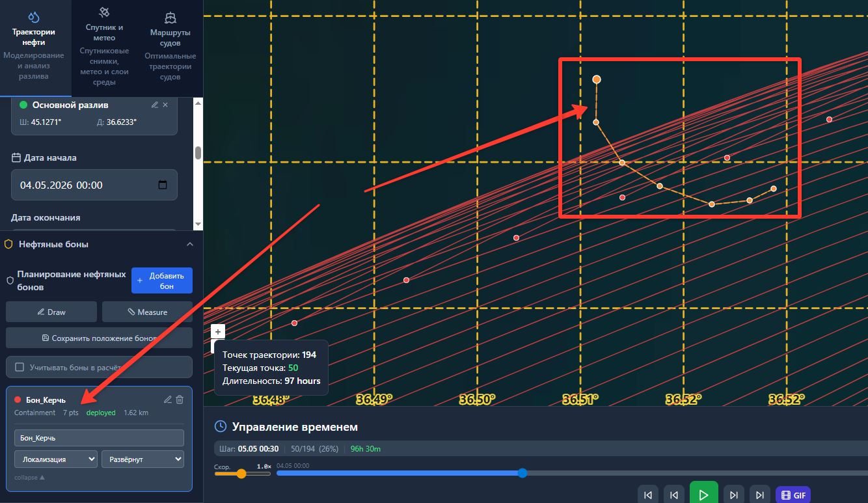Edit the Основной разлив spill entry
Image resolution: width=868 pixels, height=503 pixels.
154,105
